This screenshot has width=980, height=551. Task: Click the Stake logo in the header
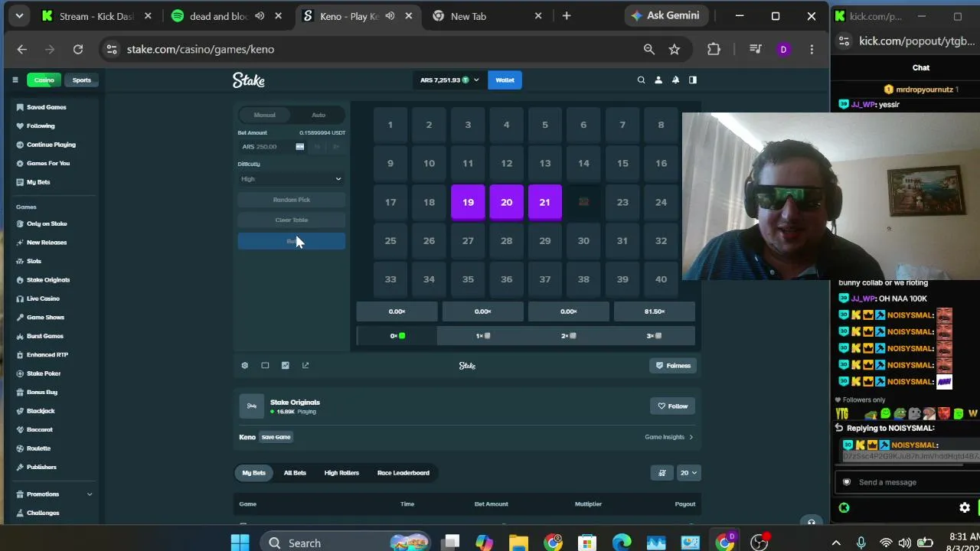tap(249, 80)
